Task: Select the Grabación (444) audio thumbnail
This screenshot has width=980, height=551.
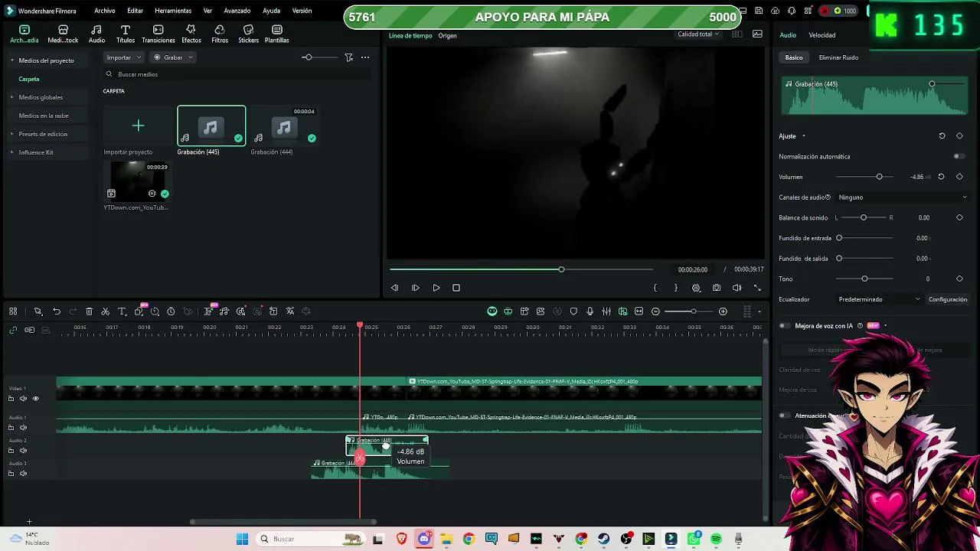Action: (283, 127)
